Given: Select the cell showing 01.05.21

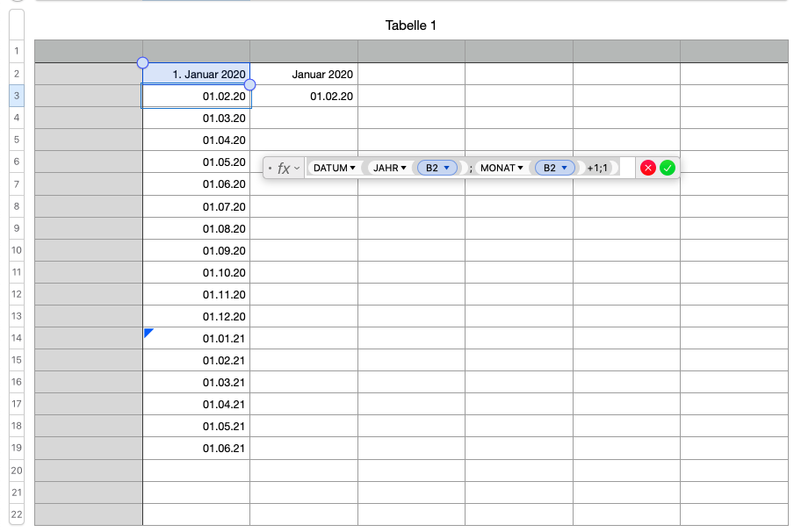Looking at the screenshot, I should pos(197,426).
